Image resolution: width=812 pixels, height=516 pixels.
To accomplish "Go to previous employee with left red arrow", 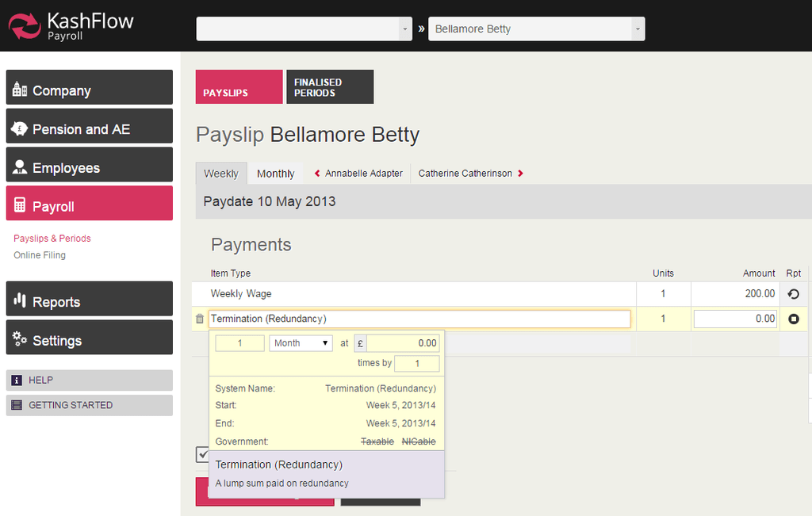I will [317, 174].
